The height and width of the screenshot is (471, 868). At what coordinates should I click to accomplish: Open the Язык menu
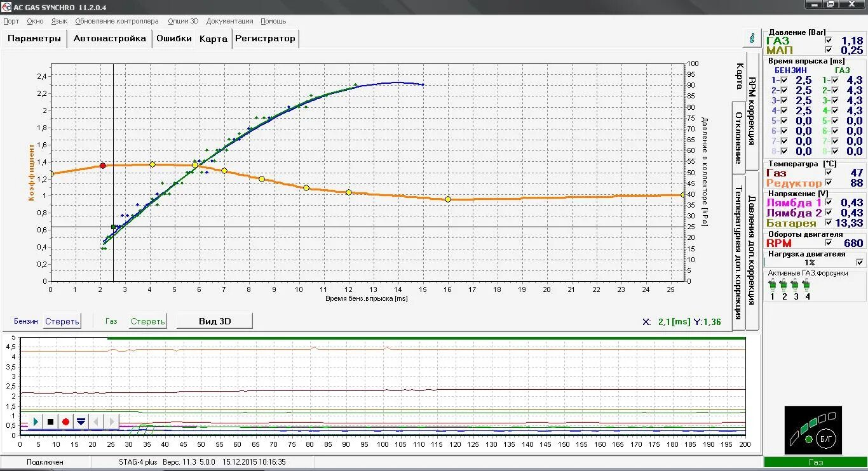click(59, 21)
